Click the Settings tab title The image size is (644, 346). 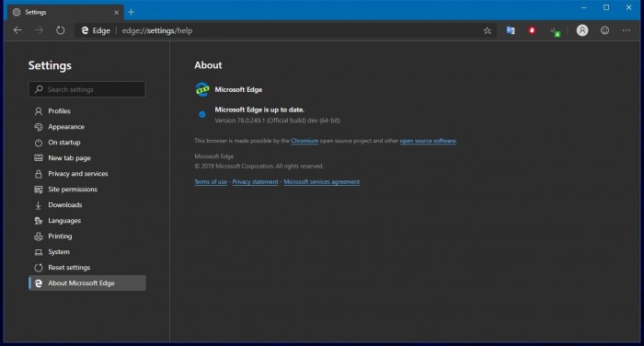[x=36, y=12]
